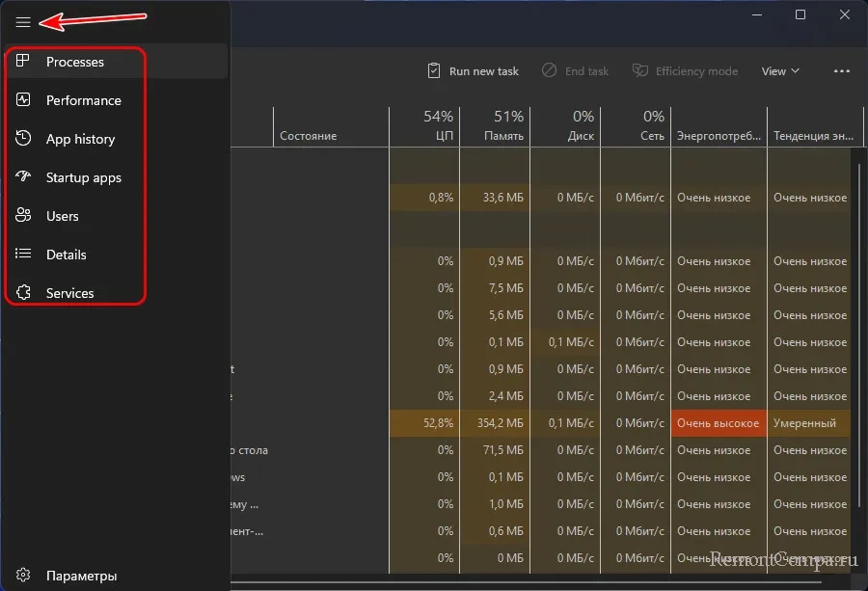The image size is (868, 591).
Task: Select Startup apps tab
Action: 116,177
